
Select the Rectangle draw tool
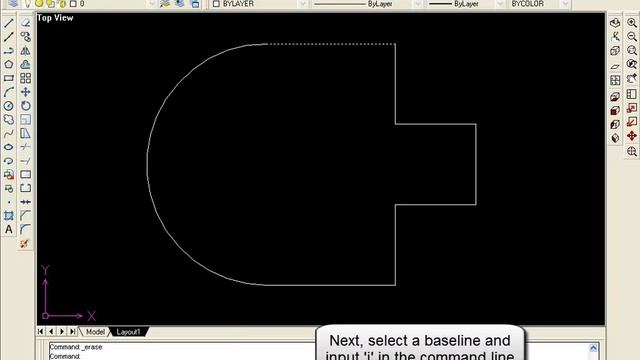9,78
